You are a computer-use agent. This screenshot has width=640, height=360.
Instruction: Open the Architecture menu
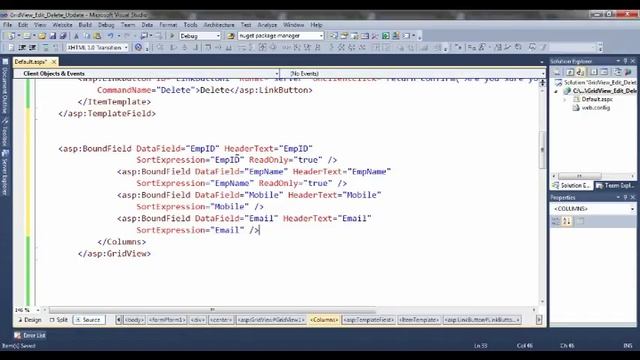219,25
